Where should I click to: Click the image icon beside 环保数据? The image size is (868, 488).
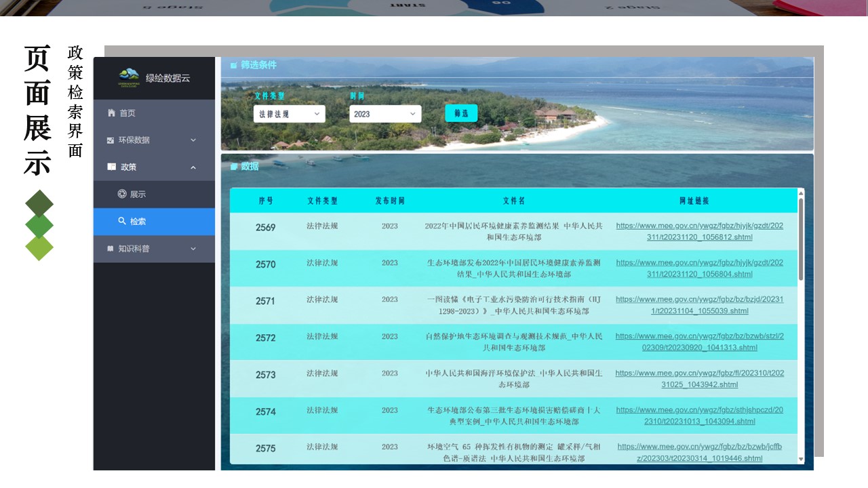[x=111, y=140]
